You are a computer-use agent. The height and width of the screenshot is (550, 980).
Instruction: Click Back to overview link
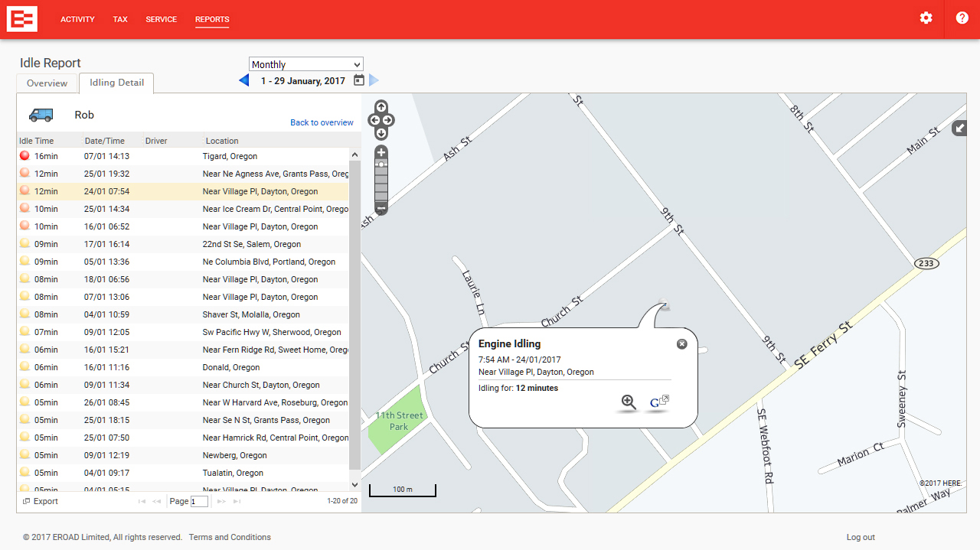pyautogui.click(x=322, y=122)
